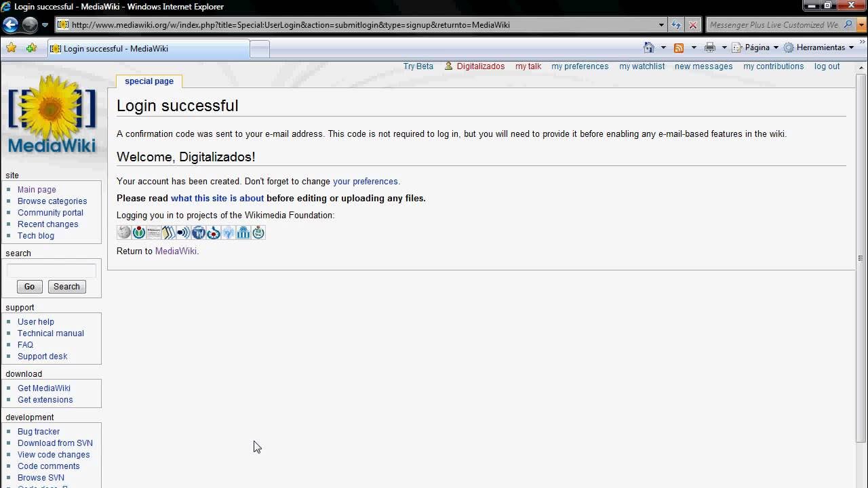Screen dimensions: 868x488
Task: Open the Print dropdown arrow
Action: click(x=724, y=47)
